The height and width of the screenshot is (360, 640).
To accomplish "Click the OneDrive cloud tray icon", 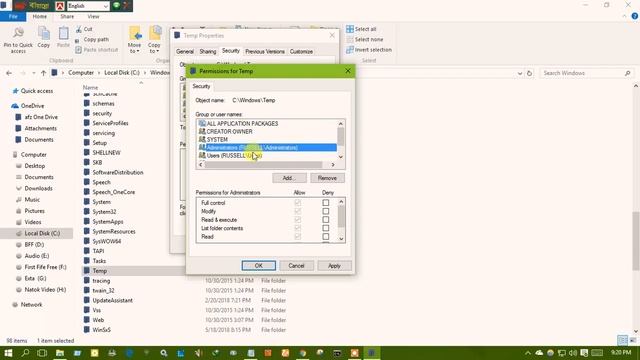I will click(x=539, y=353).
